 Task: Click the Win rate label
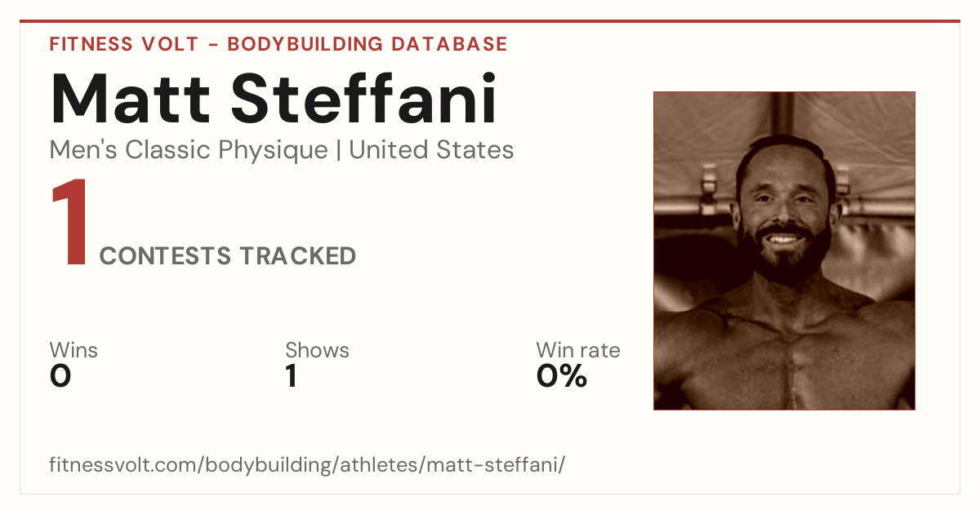pyautogui.click(x=578, y=351)
